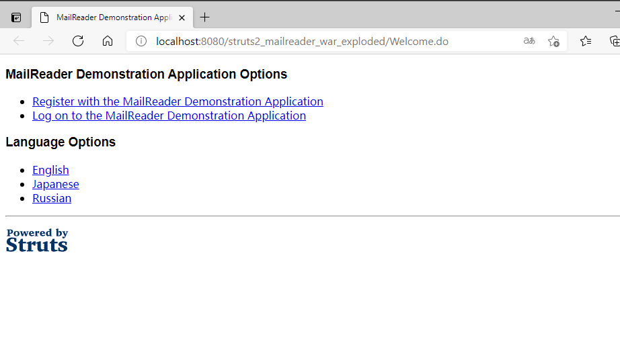Switch language to English
Image resolution: width=620 pixels, height=364 pixels.
click(x=50, y=170)
